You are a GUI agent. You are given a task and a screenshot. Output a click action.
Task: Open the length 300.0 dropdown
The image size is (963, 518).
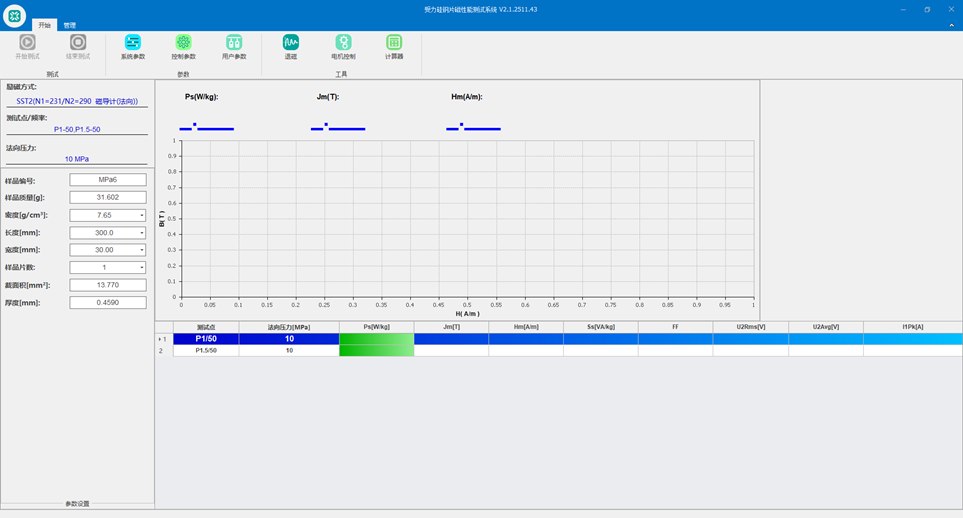pos(142,233)
